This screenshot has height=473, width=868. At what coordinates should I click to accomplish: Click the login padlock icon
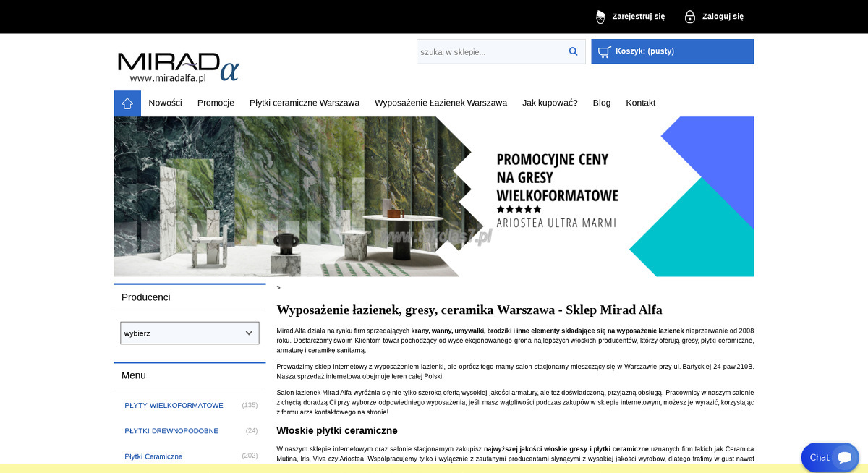pyautogui.click(x=690, y=17)
